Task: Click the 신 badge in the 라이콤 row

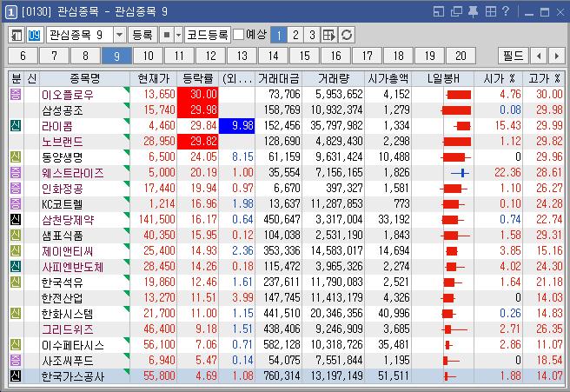Action: 16,126
